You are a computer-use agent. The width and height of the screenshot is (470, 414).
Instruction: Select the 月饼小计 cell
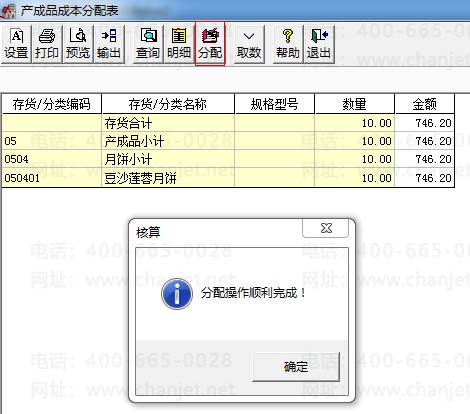pos(168,159)
